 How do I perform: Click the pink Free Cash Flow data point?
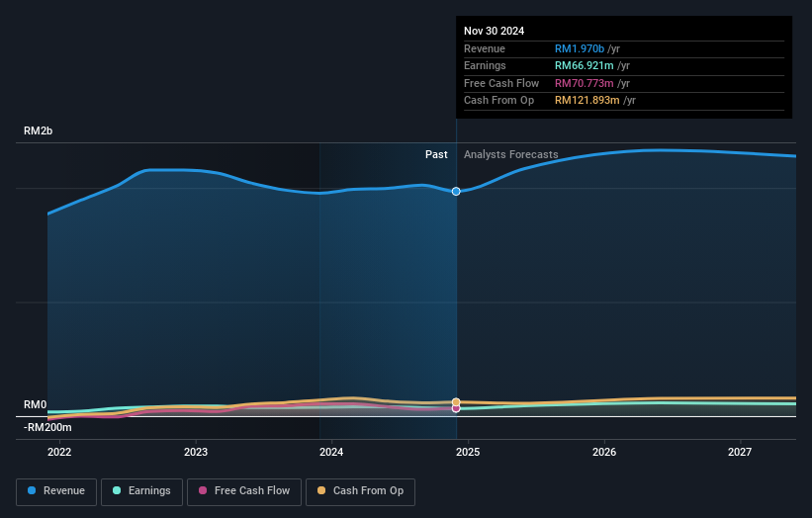coord(456,408)
